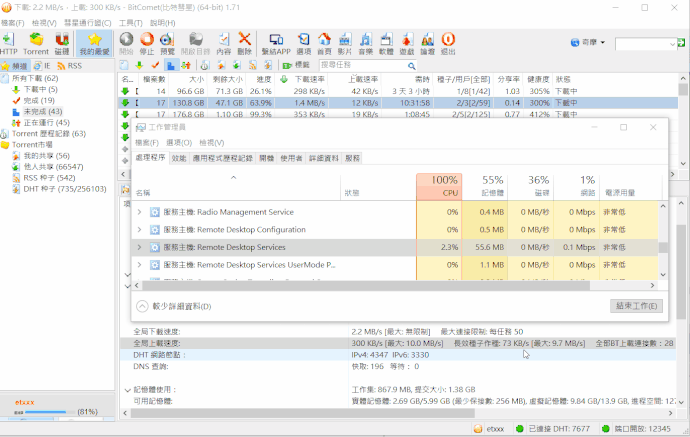The width and height of the screenshot is (690, 437).
Task: Click the blue incomplete filter icon
Action: tap(170, 66)
